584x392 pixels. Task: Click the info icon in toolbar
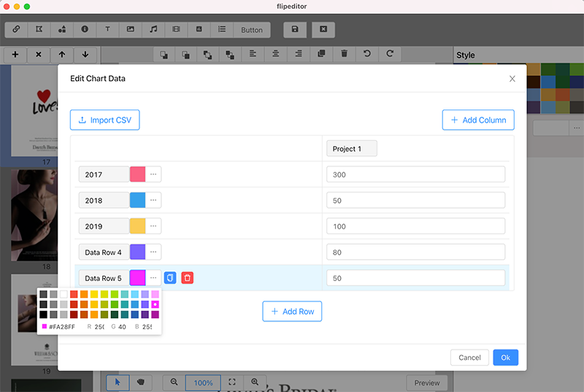pos(85,29)
